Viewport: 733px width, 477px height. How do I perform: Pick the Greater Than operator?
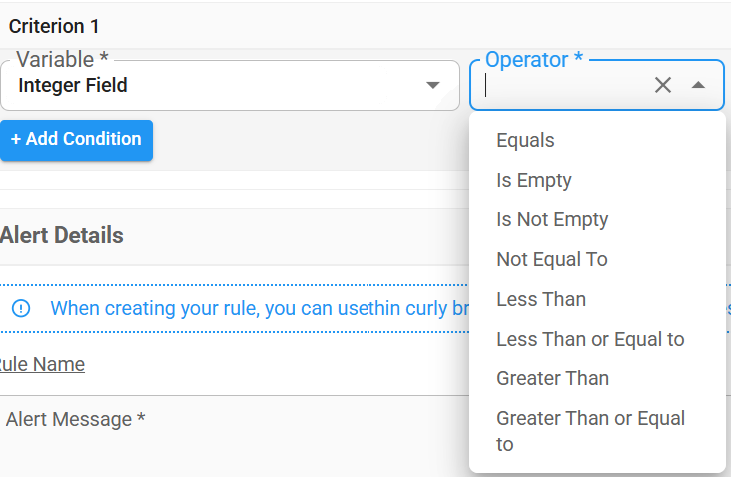[x=552, y=378]
